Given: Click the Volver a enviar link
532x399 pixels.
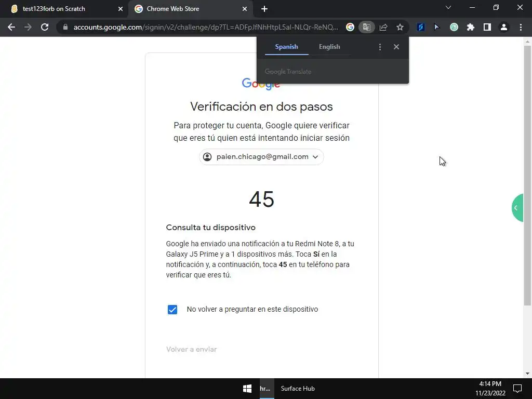Looking at the screenshot, I should (191, 349).
